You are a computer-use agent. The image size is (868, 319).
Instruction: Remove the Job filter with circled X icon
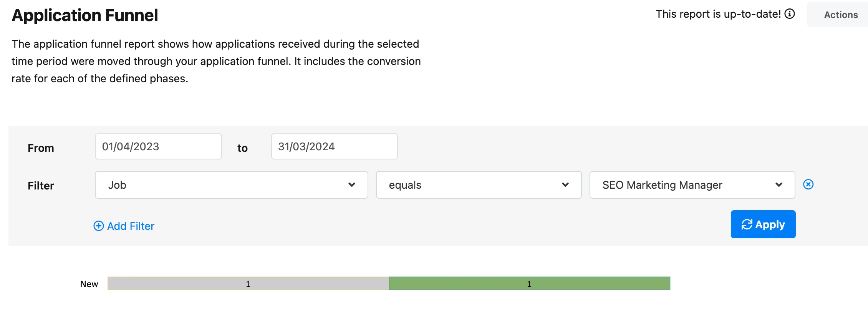pos(808,184)
